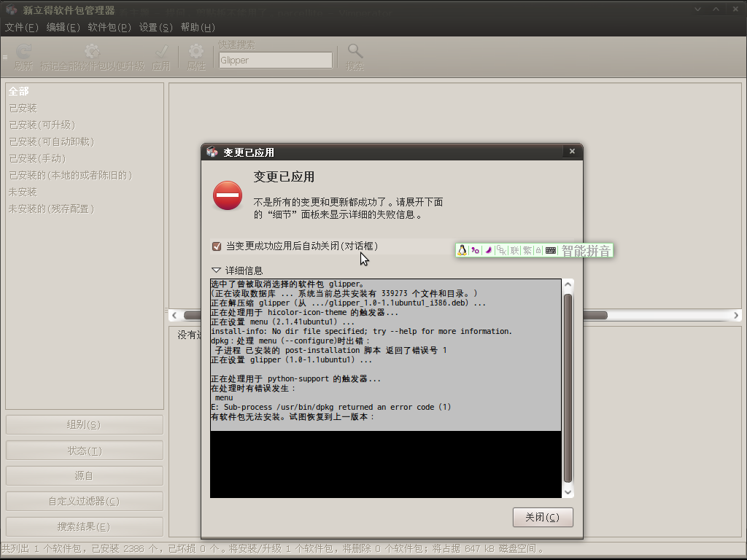Click the Synaptic app icon in main title bar
The width and height of the screenshot is (747, 560).
tap(12, 9)
